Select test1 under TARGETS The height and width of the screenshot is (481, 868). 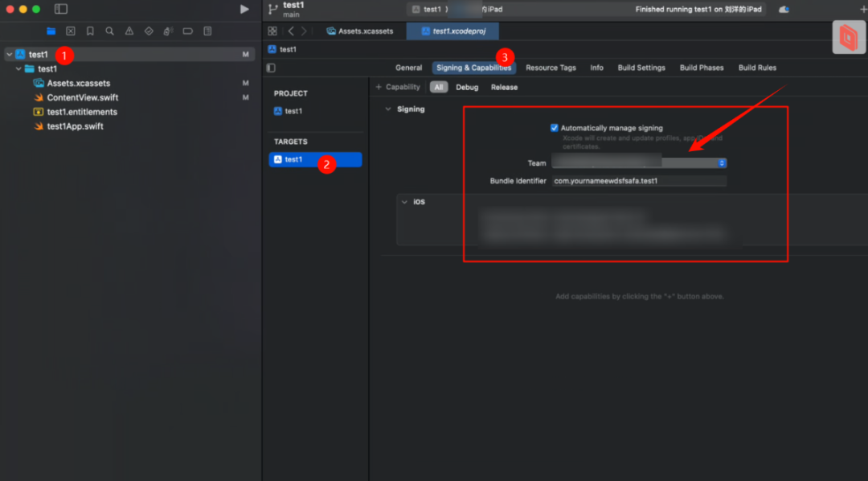315,159
